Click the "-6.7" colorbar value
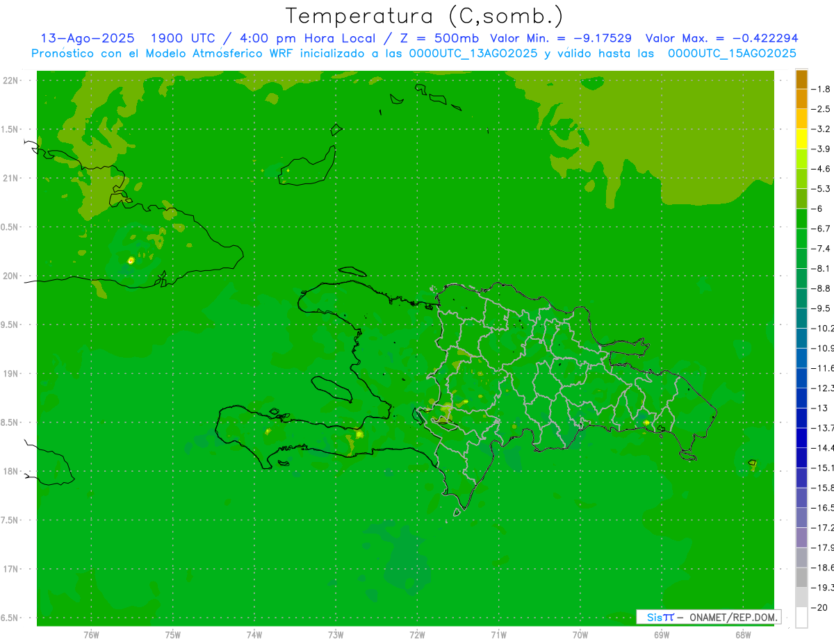This screenshot has height=644, width=834. coord(821,229)
